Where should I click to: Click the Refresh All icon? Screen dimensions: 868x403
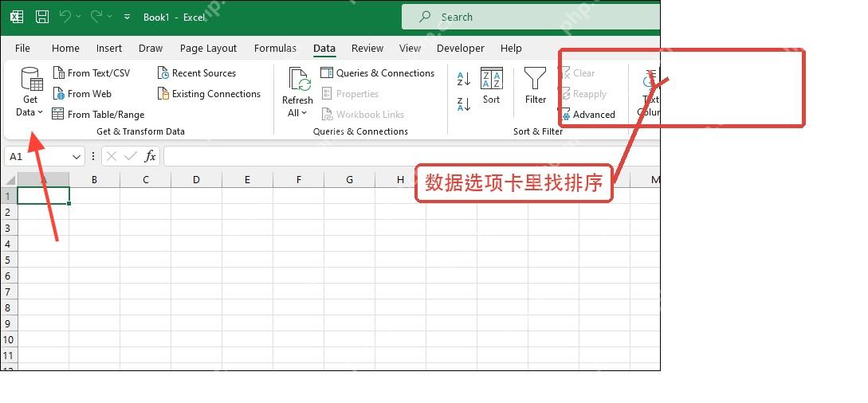[300, 79]
